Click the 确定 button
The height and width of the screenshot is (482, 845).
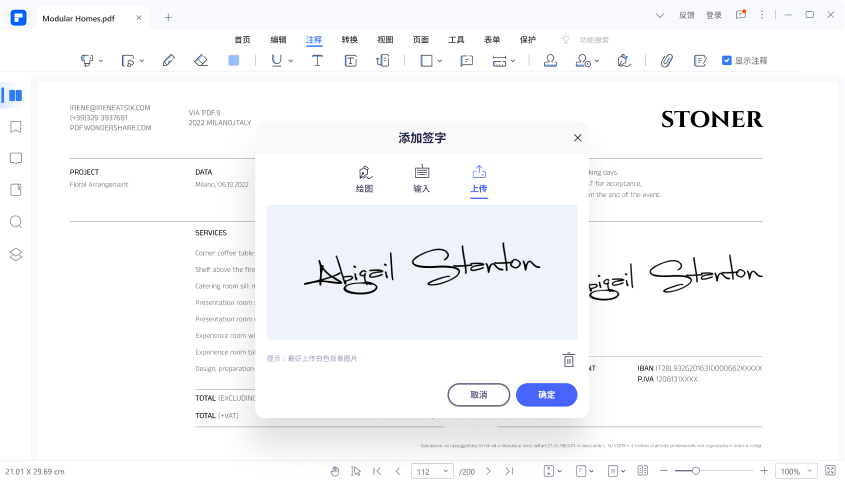(546, 395)
